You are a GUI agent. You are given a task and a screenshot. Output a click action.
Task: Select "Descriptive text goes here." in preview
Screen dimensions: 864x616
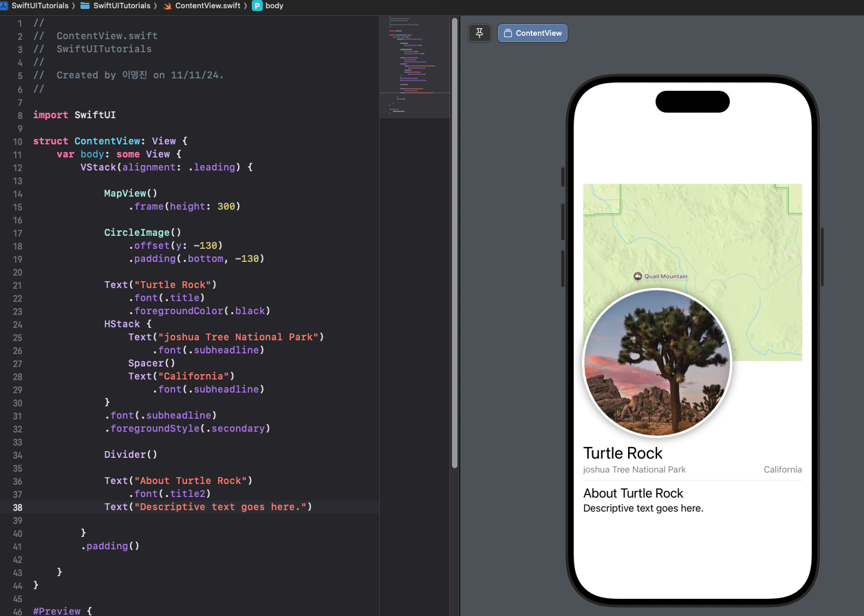(x=643, y=509)
